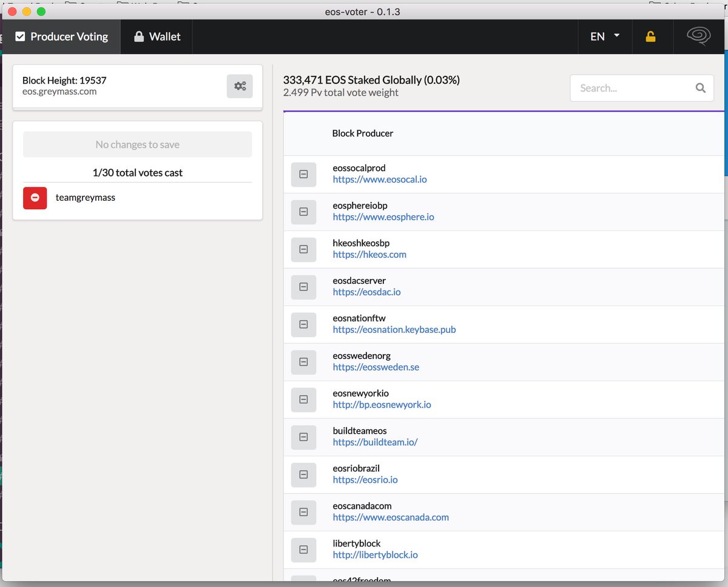The width and height of the screenshot is (728, 587).
Task: Toggle vote for libertyblock
Action: 303,550
